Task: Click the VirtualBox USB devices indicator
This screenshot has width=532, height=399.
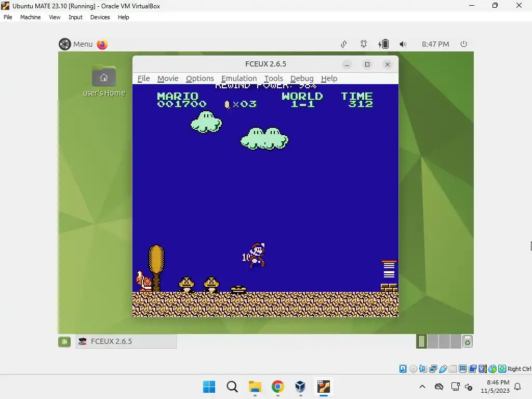Action: (x=443, y=369)
